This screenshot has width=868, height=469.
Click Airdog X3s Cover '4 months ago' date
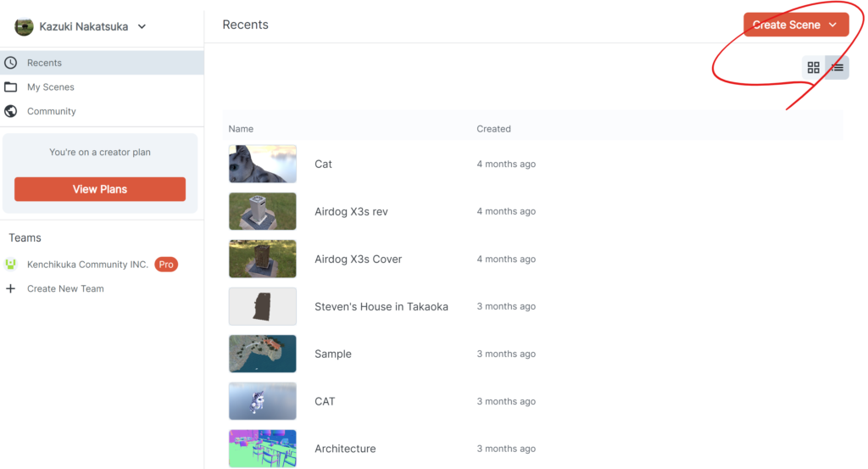[506, 260]
